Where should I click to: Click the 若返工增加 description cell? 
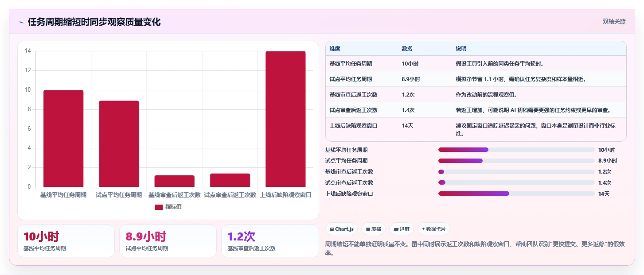click(x=534, y=110)
